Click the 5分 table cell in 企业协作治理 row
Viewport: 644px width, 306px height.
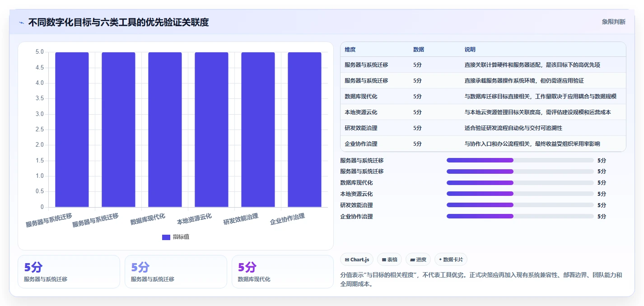tap(417, 144)
